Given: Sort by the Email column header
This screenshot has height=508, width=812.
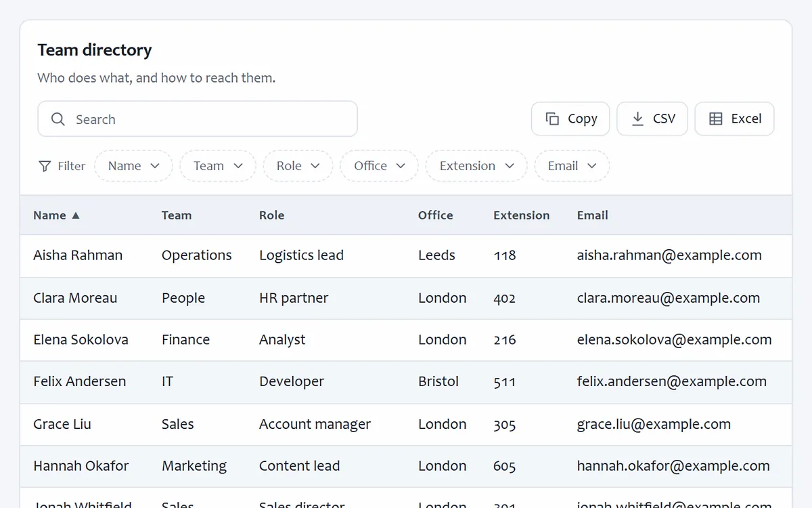Looking at the screenshot, I should 593,215.
